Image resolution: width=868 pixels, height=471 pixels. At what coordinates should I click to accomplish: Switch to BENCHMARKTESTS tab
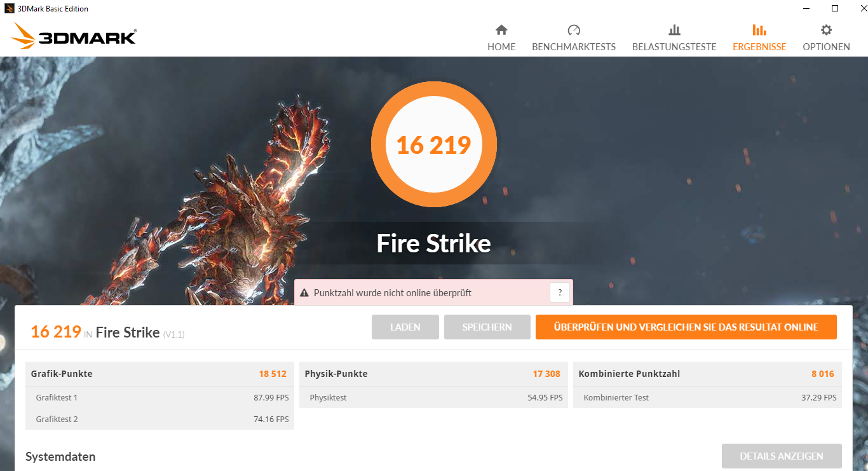click(x=574, y=38)
